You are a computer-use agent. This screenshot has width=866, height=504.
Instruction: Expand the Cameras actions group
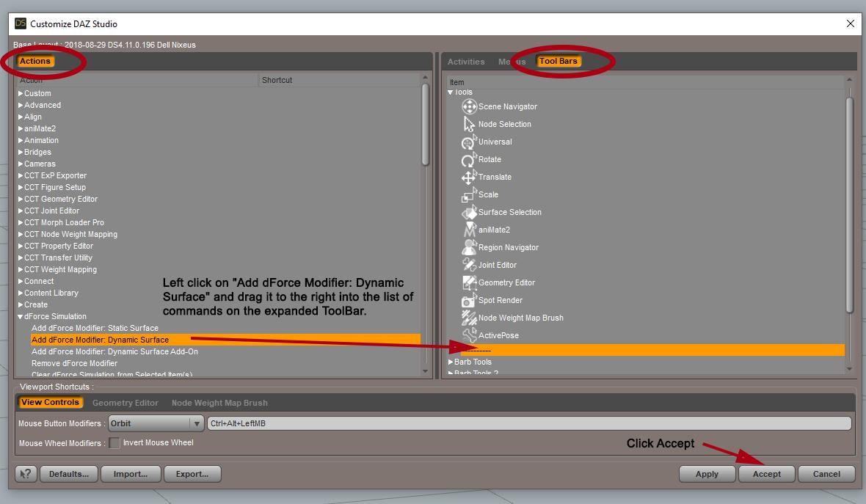coord(21,164)
